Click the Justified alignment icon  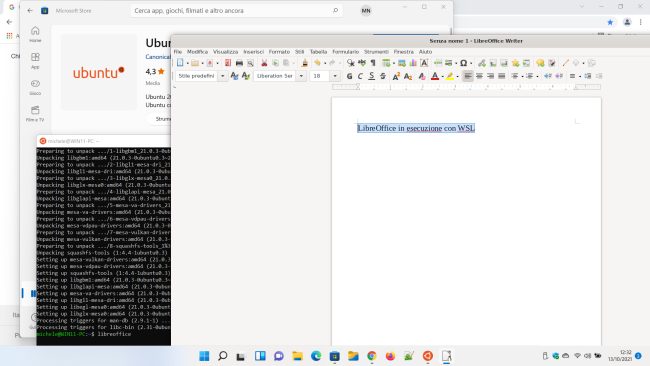tap(502, 76)
